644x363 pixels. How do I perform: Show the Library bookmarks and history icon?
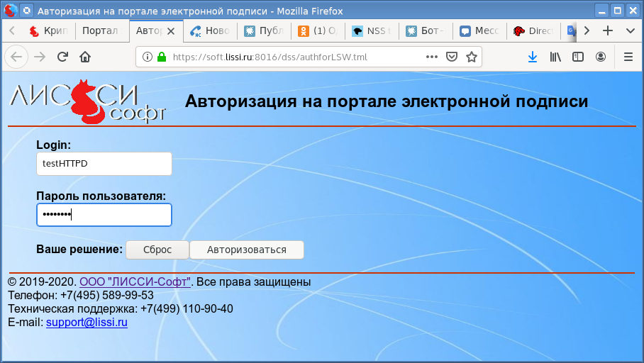(x=555, y=57)
